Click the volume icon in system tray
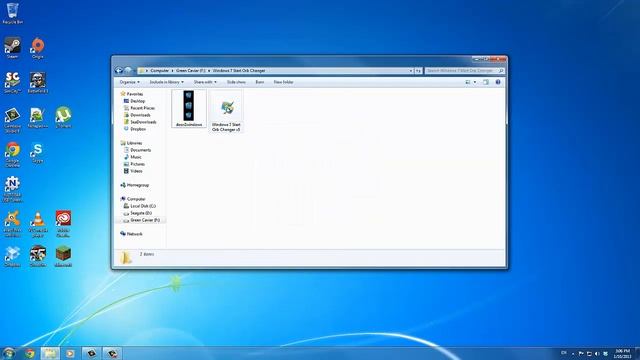640x360 pixels. click(x=597, y=353)
